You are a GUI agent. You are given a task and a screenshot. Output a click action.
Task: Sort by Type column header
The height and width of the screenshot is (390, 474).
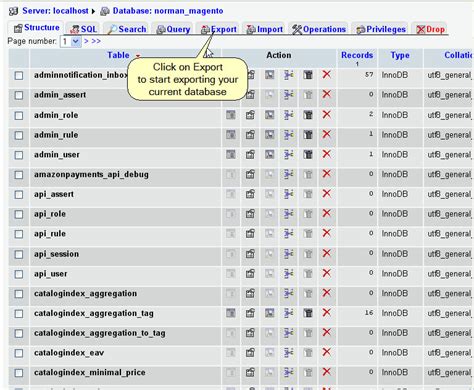pos(400,55)
